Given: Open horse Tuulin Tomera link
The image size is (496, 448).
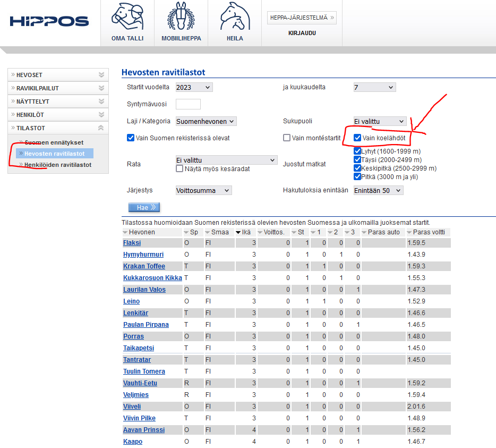Looking at the screenshot, I should click(x=144, y=371).
